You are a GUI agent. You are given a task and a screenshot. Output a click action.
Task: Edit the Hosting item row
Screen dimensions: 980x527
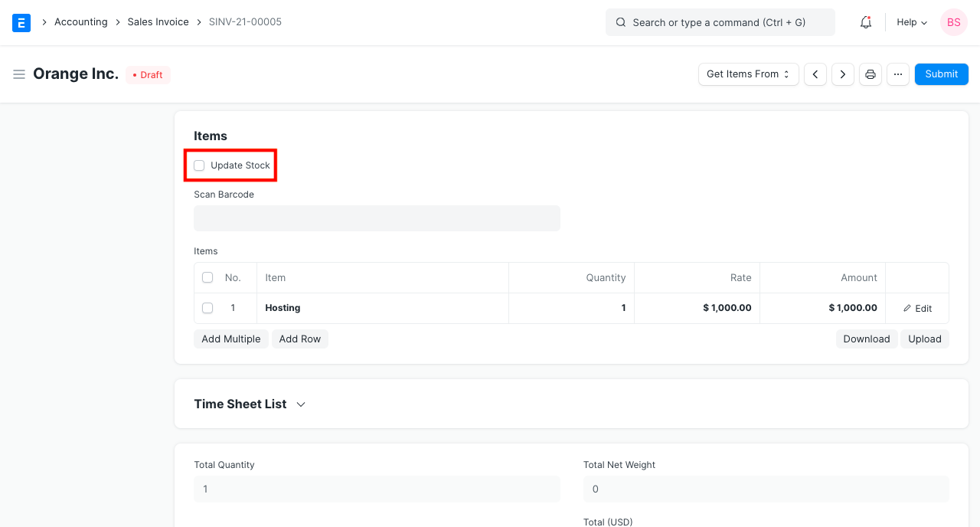(917, 308)
